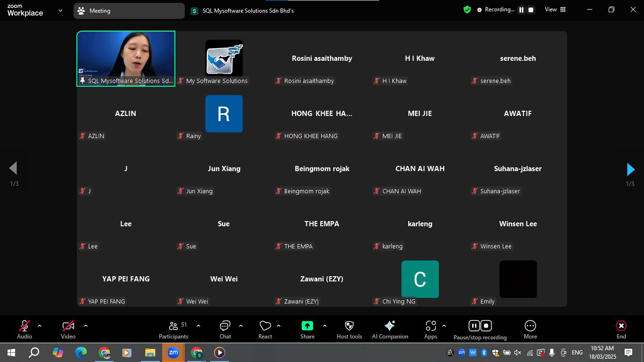The width and height of the screenshot is (644, 362).
Task: Click the green encryption shield icon
Action: point(467,10)
